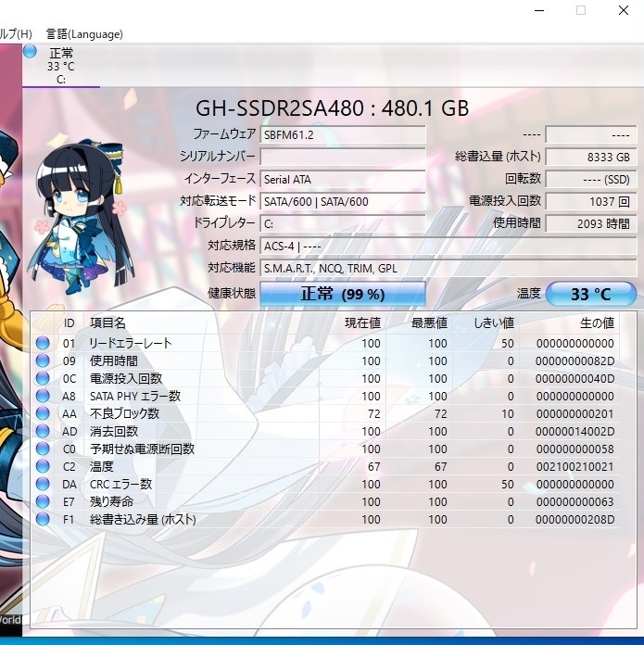644x645 pixels.
Task: Select the 電源投入回数 attribute name in the table
Action: point(126,378)
